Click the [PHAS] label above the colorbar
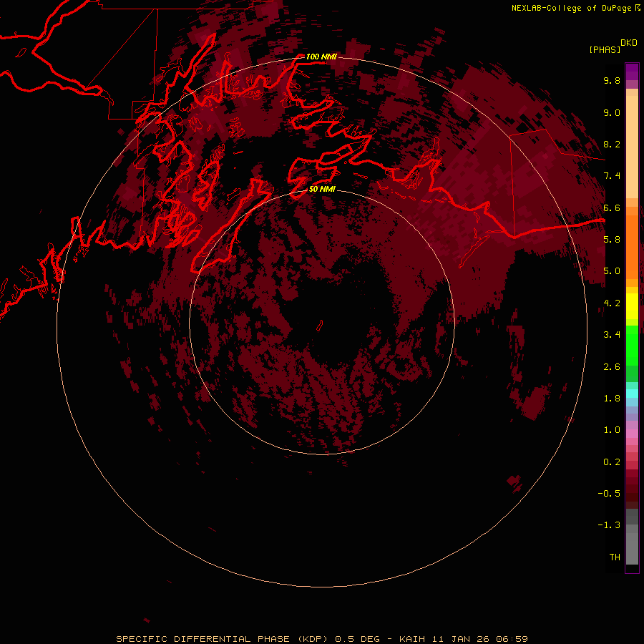 (x=605, y=49)
